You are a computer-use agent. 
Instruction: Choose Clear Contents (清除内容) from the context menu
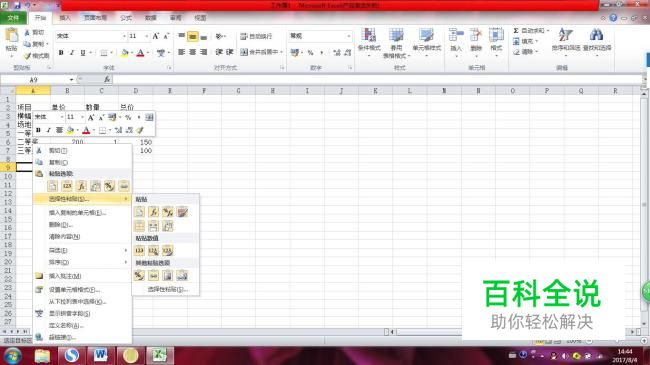click(82, 236)
